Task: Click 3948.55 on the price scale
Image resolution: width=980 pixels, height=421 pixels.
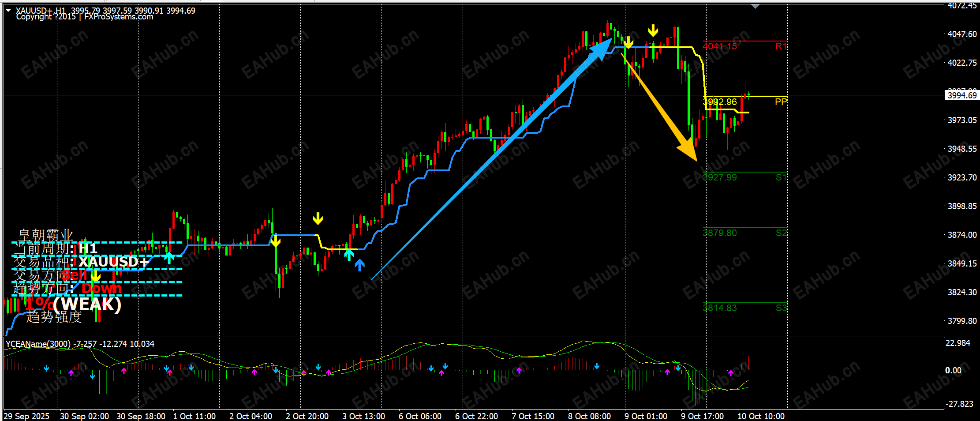Action: [x=962, y=149]
